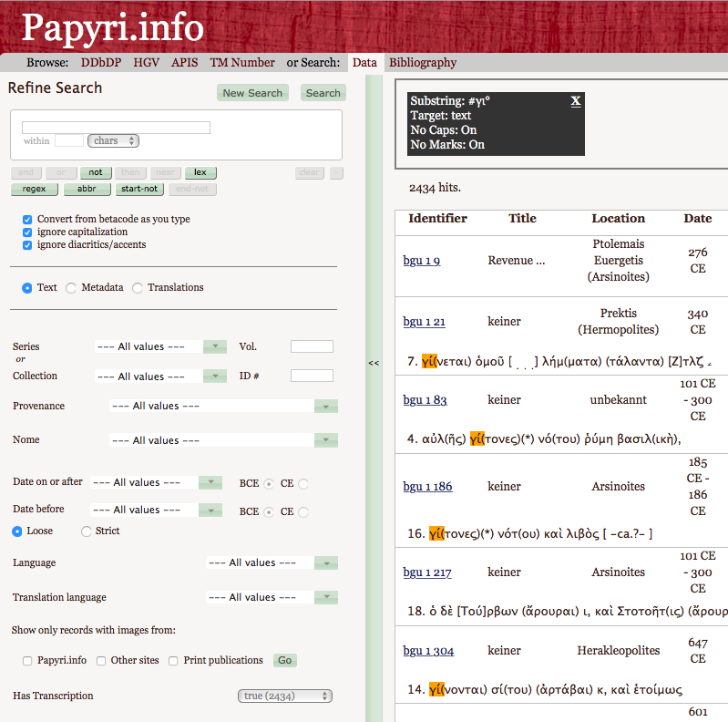Viewport: 728px width, 722px height.
Task: Open the bgu 1 186 record
Action: 427,487
